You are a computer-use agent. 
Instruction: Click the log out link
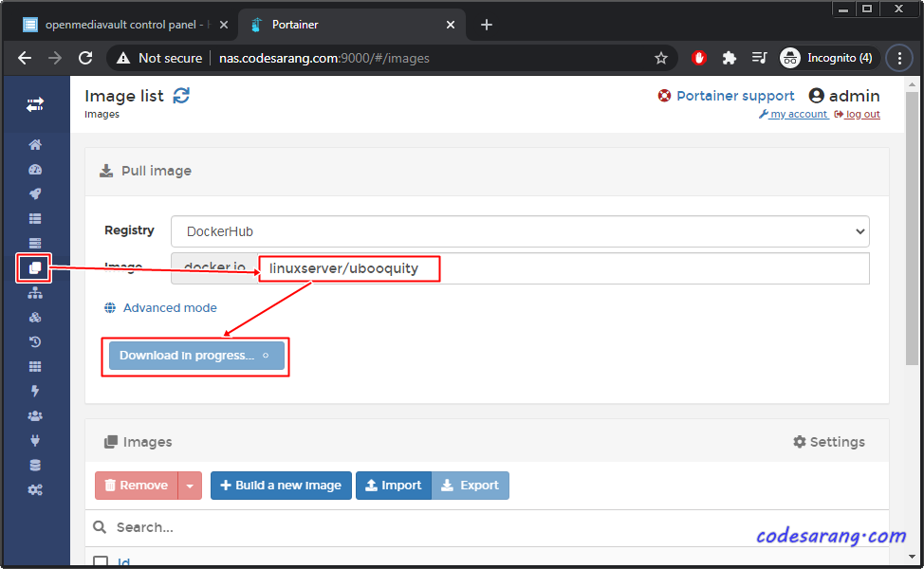858,114
